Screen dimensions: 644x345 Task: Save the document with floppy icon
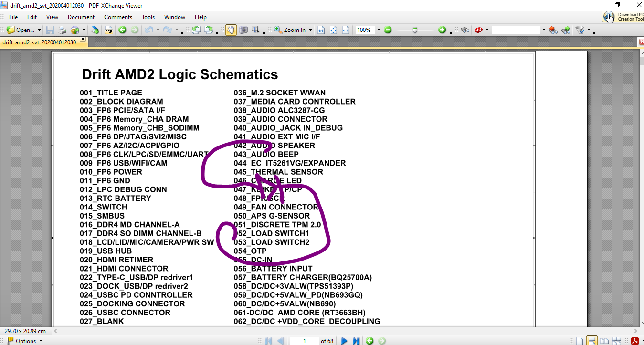(x=50, y=30)
